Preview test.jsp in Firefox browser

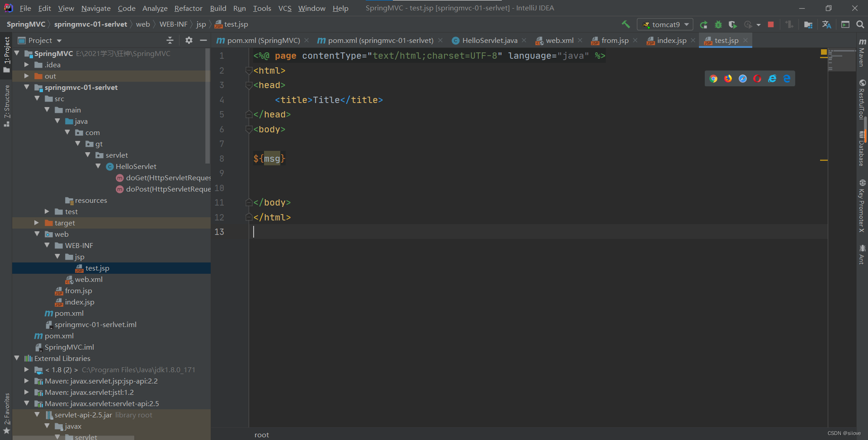coord(728,79)
